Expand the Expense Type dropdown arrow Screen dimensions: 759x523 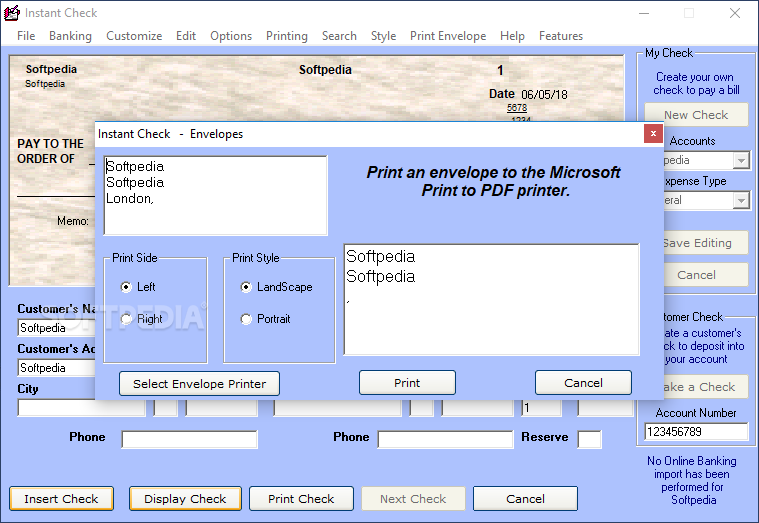coord(741,200)
